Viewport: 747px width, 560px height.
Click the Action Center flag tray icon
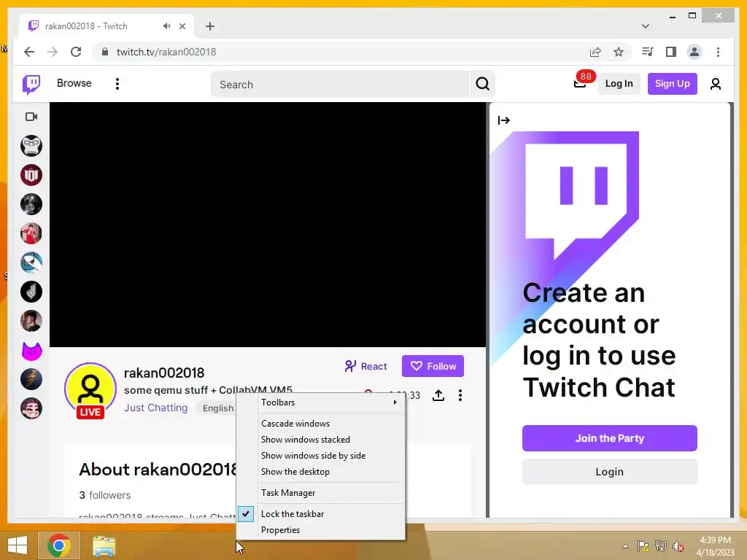point(643,546)
